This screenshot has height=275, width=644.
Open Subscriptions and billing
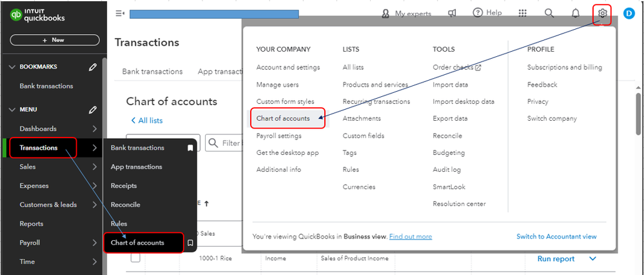pyautogui.click(x=565, y=67)
